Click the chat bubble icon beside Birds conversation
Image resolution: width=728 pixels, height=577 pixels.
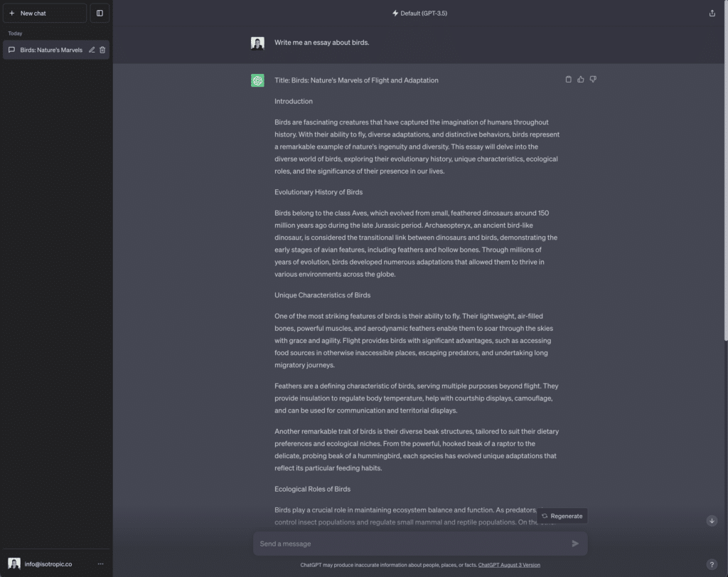pyautogui.click(x=11, y=50)
